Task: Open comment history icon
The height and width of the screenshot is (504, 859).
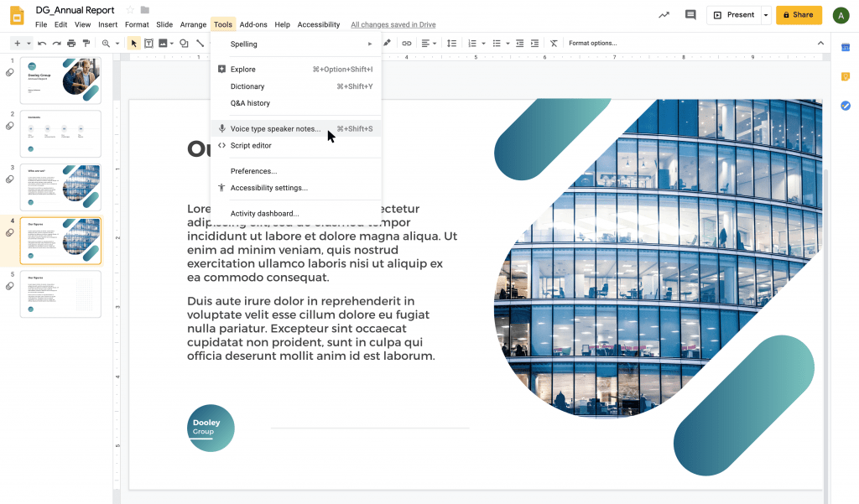Action: 690,15
